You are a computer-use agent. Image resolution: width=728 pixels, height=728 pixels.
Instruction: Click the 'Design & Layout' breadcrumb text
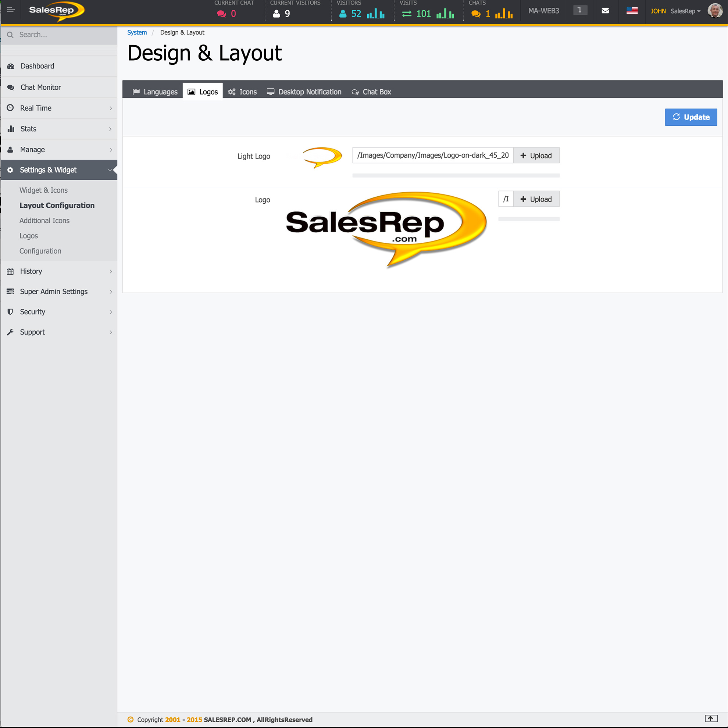[x=182, y=32]
